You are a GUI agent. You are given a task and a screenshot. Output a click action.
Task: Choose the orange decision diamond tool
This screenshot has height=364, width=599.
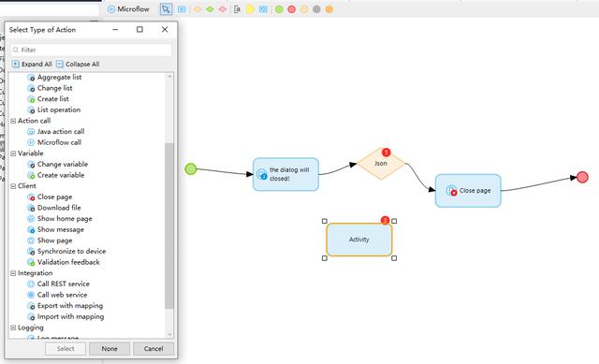[197, 9]
